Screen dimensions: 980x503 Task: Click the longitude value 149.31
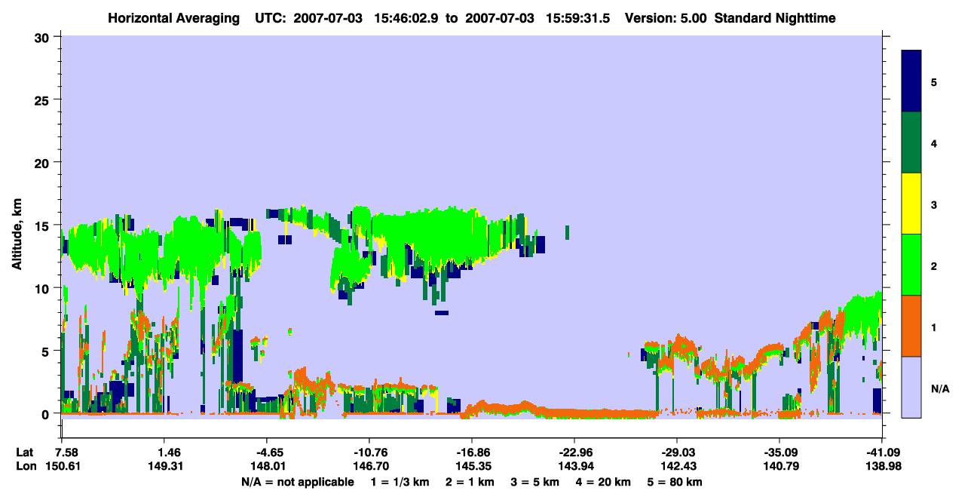(x=165, y=466)
